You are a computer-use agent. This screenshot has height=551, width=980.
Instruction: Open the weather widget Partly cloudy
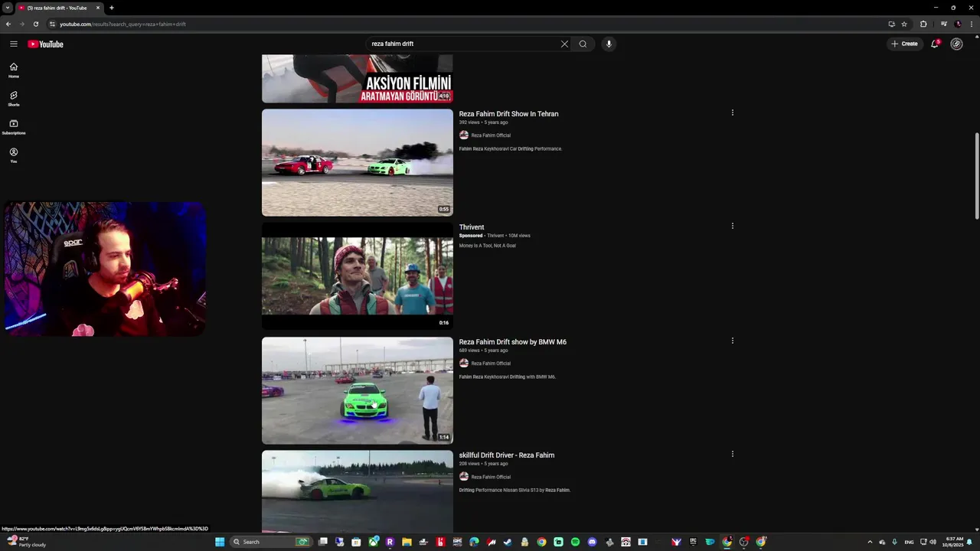click(x=27, y=542)
